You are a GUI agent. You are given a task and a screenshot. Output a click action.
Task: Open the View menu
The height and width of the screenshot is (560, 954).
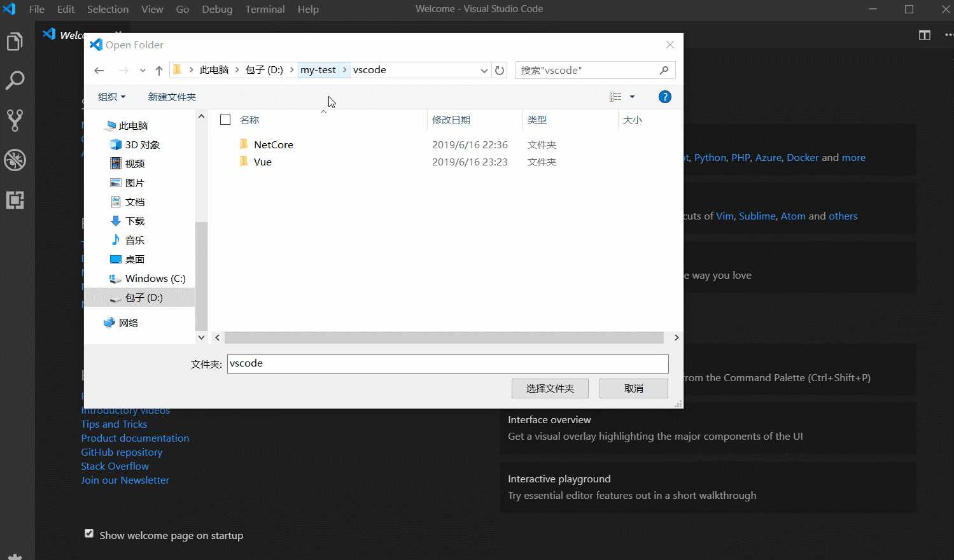point(152,9)
